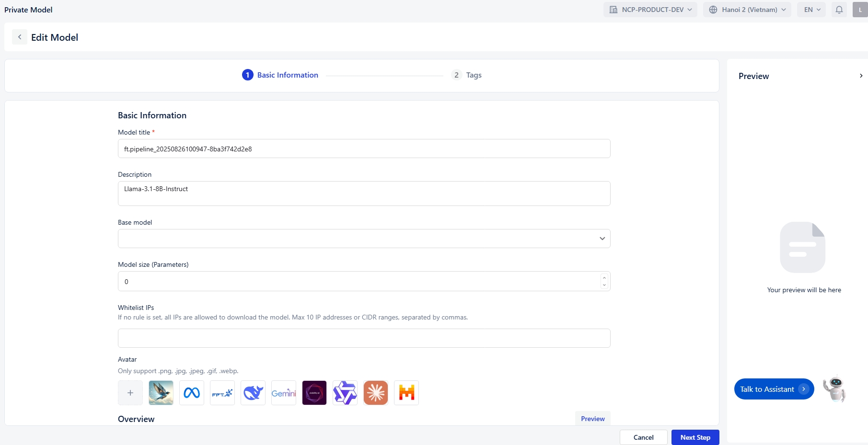The image size is (868, 445).
Task: Open the notifications bell
Action: 839,10
